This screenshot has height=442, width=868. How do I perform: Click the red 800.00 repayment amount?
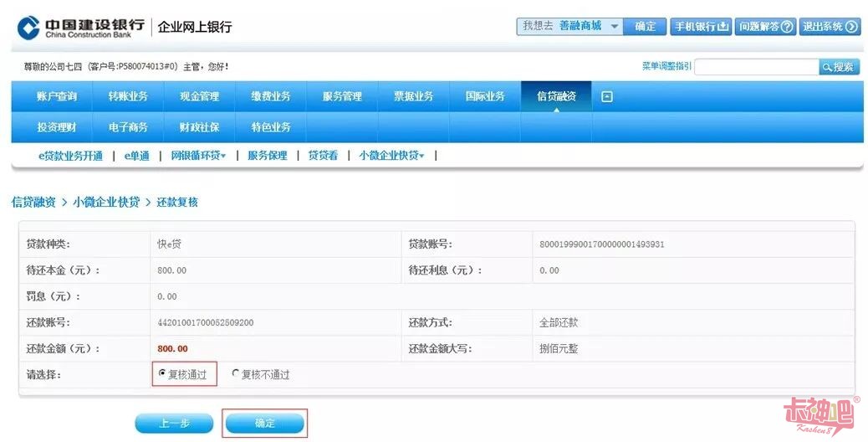point(173,349)
